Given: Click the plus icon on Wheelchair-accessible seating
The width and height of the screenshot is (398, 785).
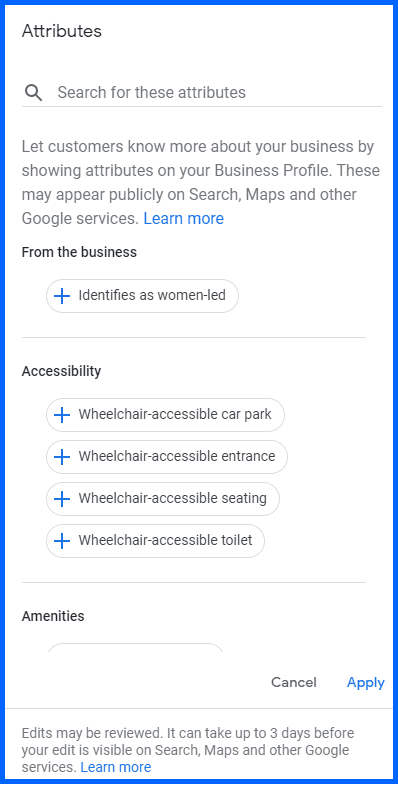Looking at the screenshot, I should (x=62, y=499).
